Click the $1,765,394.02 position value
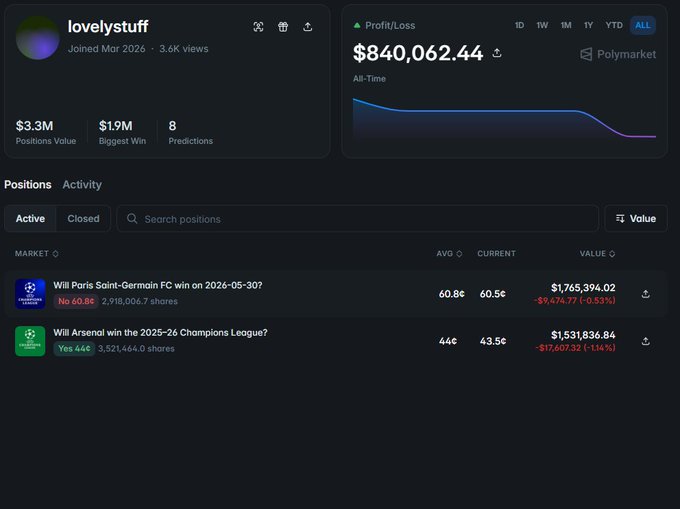 (583, 287)
